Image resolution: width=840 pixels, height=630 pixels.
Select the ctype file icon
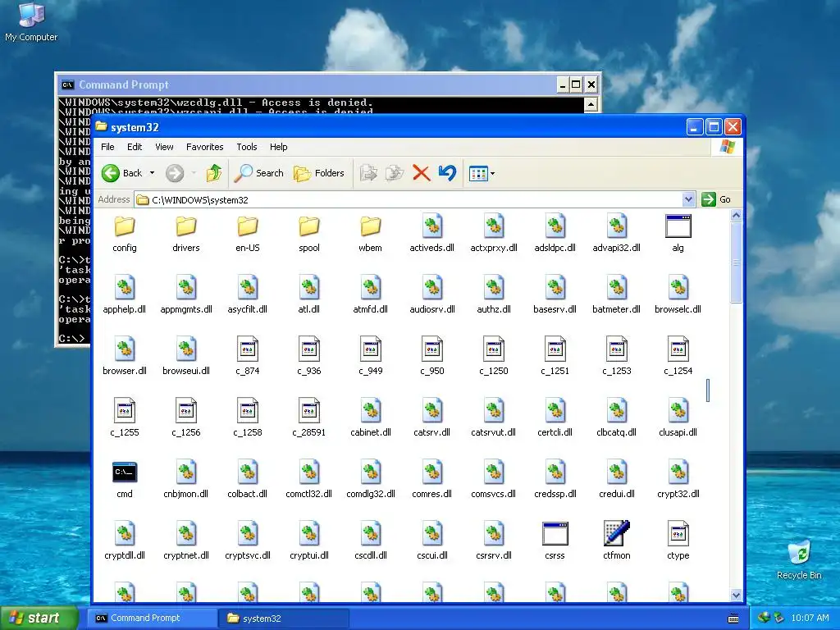click(x=678, y=541)
